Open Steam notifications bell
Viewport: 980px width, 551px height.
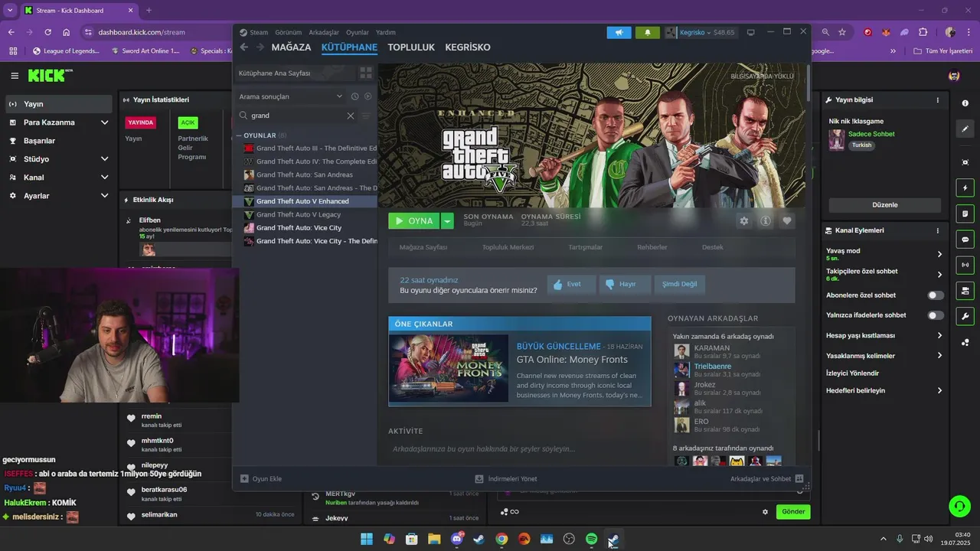[x=648, y=32]
